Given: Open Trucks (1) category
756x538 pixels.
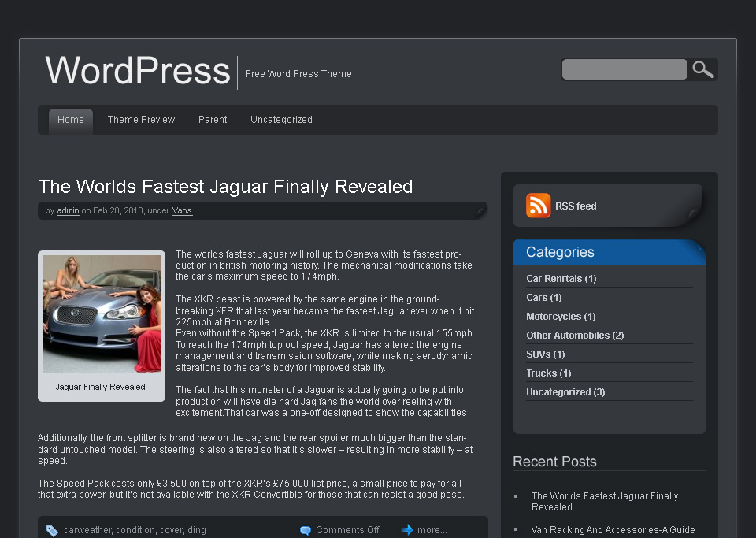Looking at the screenshot, I should pos(549,373).
